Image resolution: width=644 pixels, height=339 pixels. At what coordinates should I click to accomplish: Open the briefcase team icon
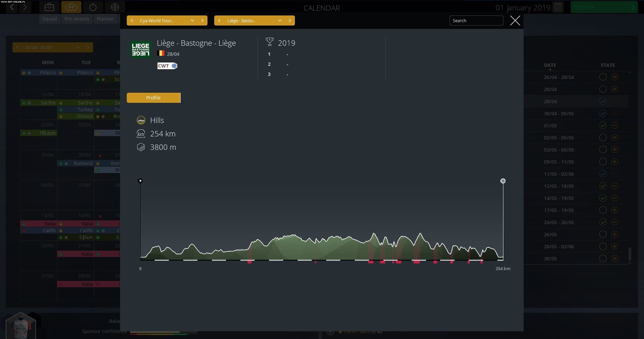[49, 7]
